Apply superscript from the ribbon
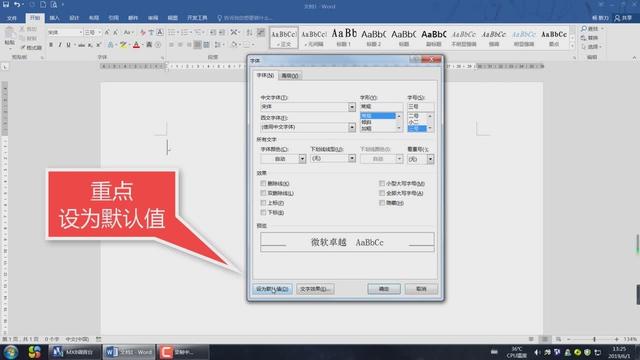This screenshot has width=640, height=360. (98, 45)
